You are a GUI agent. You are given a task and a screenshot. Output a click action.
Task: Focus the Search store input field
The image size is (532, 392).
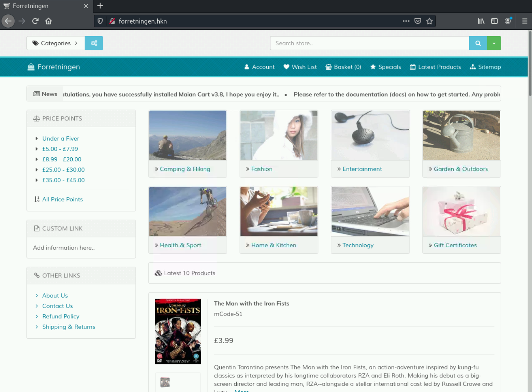(x=369, y=43)
